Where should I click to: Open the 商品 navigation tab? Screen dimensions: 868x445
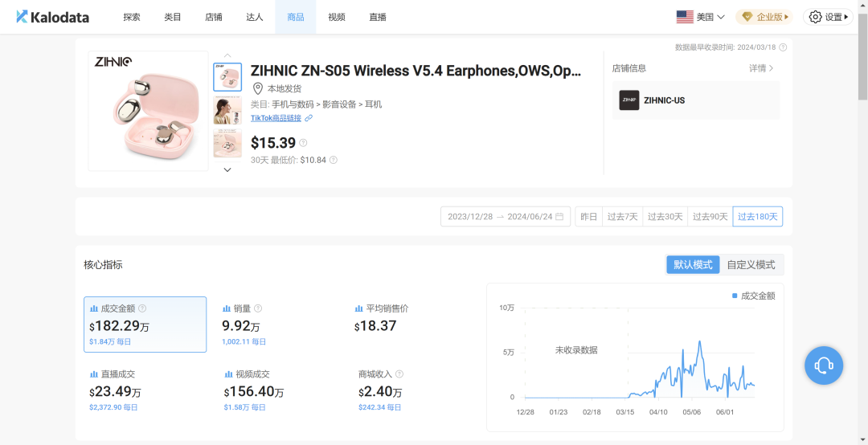point(296,17)
